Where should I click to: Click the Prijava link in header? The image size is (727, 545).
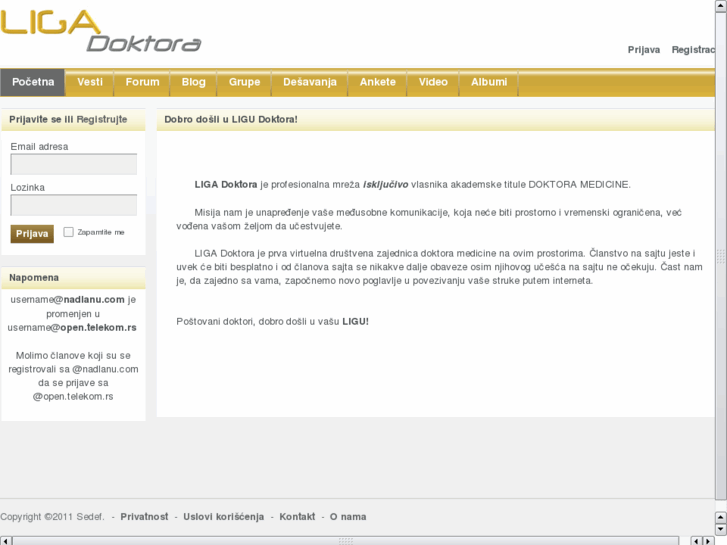pyautogui.click(x=644, y=50)
